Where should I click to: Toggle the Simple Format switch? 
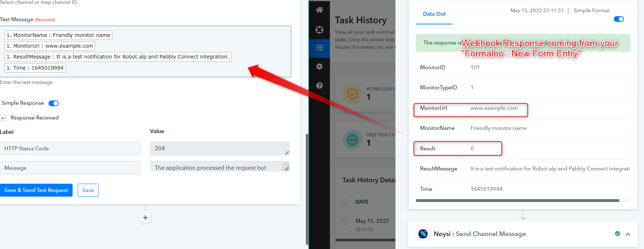(619, 19)
